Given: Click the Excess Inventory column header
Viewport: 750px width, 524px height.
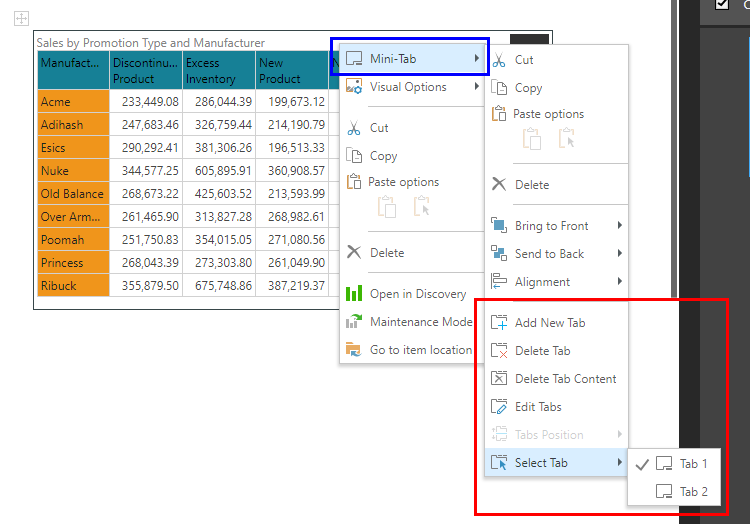Looking at the screenshot, I should pyautogui.click(x=218, y=71).
